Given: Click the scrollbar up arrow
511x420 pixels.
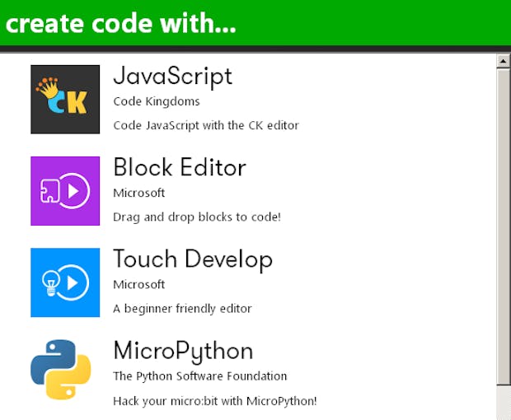Looking at the screenshot, I should [504, 61].
